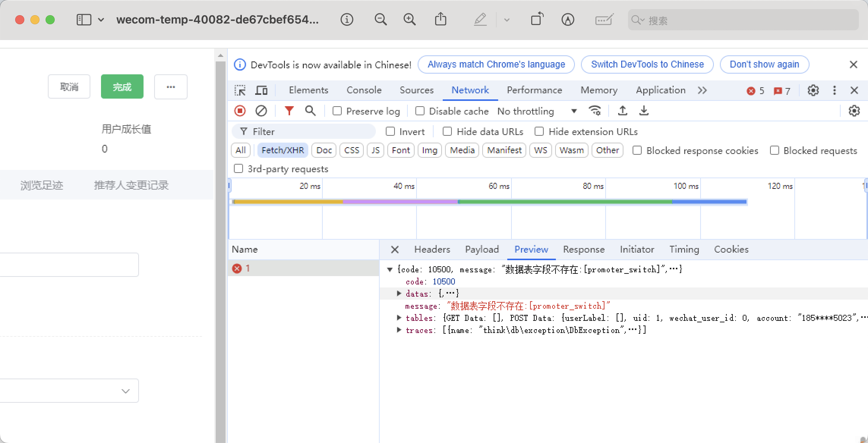Check 3rd-party requests

click(238, 168)
